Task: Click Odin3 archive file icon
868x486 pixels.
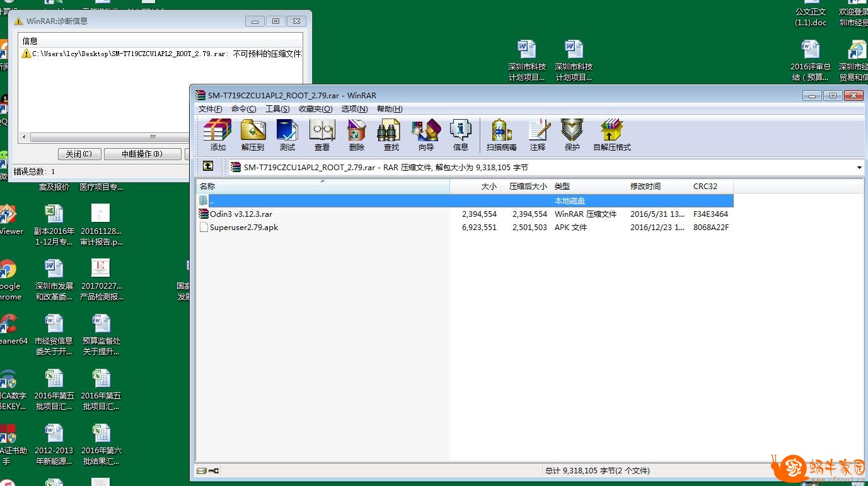Action: pyautogui.click(x=203, y=214)
